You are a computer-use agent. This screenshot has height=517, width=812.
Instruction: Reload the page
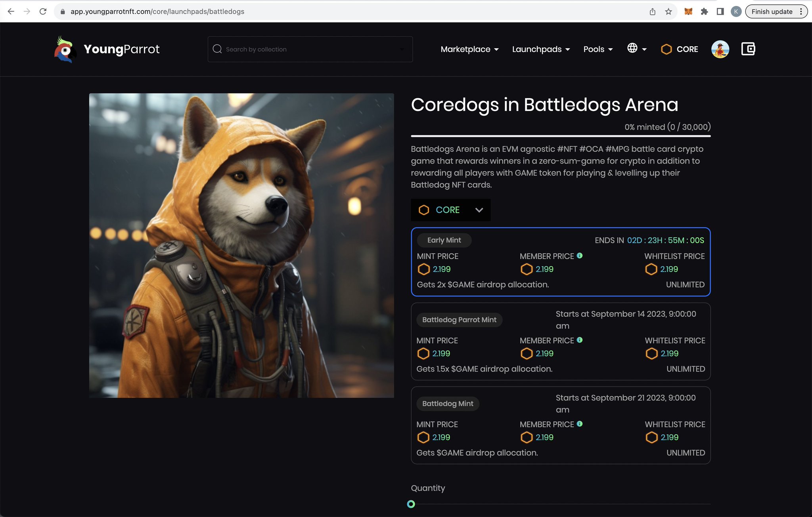[43, 11]
